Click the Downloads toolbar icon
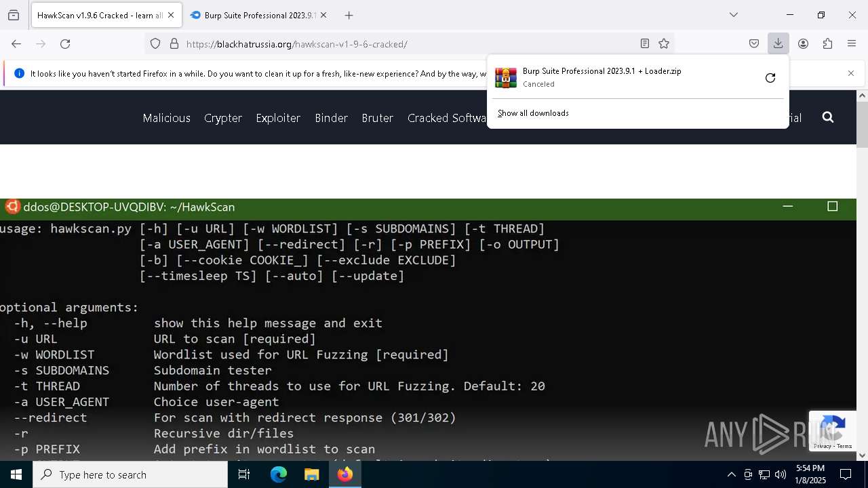The width and height of the screenshot is (868, 488). (x=778, y=44)
